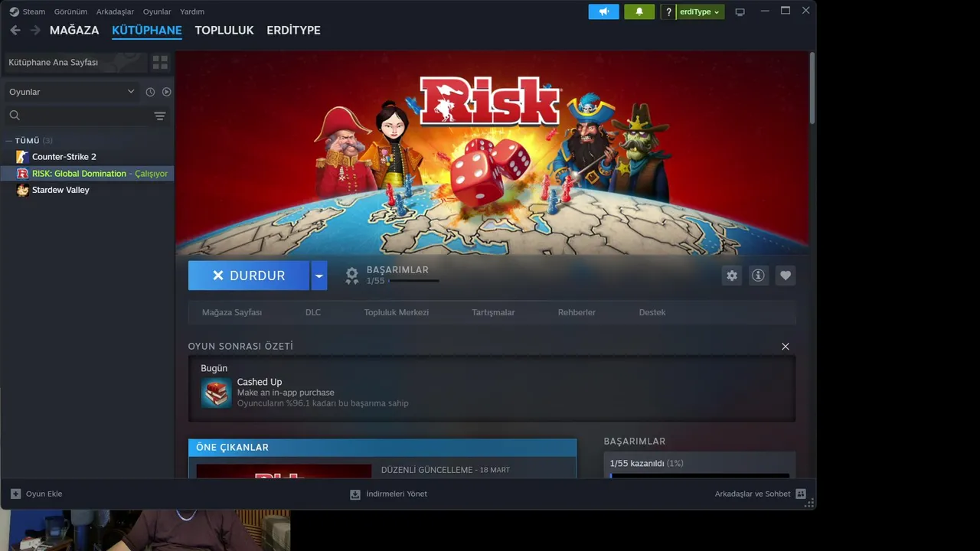Click the Cashed Up achievement icon
980x551 pixels.
pos(216,393)
